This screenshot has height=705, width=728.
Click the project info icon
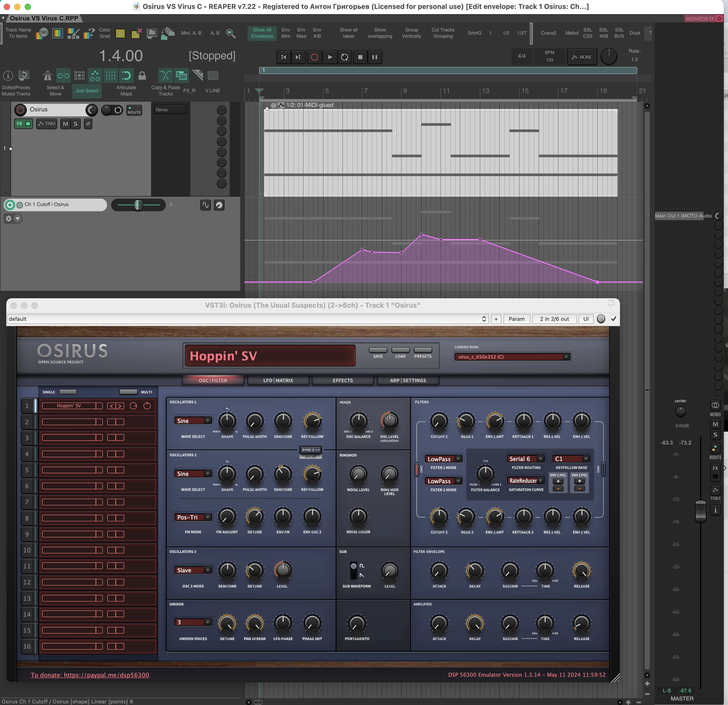click(x=8, y=76)
